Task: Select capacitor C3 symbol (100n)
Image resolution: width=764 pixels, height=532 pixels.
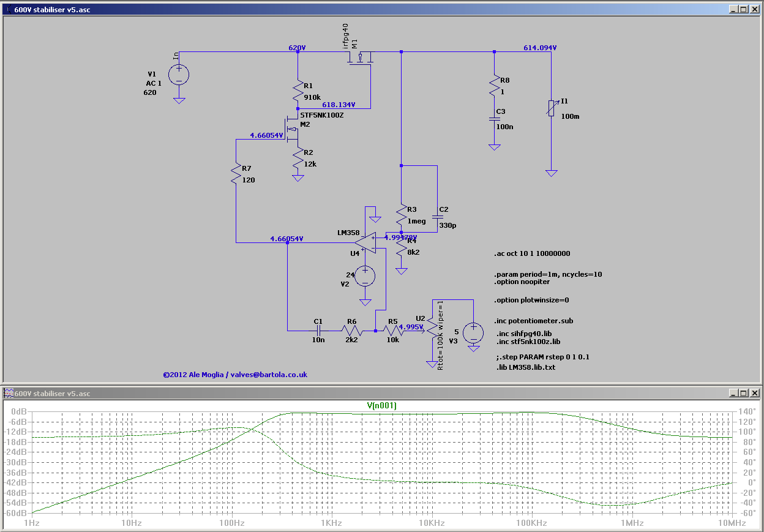Action: coord(494,119)
